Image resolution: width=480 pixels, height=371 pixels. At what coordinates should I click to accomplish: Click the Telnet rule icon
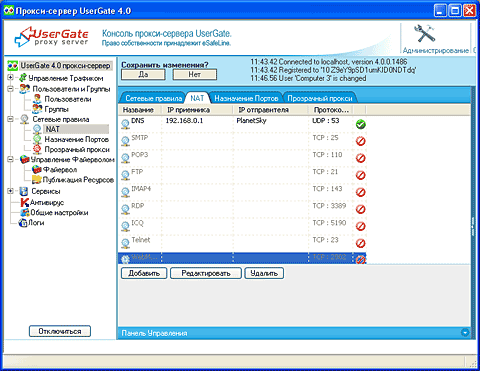(x=125, y=243)
